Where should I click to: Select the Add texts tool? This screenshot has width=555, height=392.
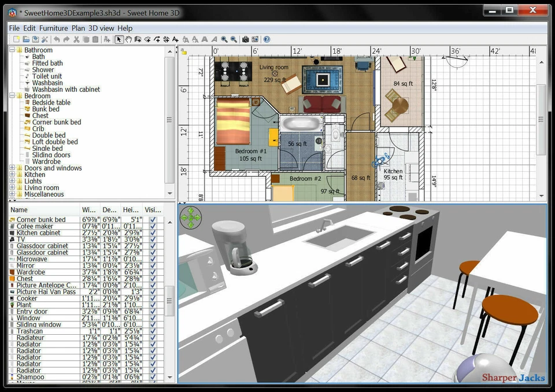point(176,39)
